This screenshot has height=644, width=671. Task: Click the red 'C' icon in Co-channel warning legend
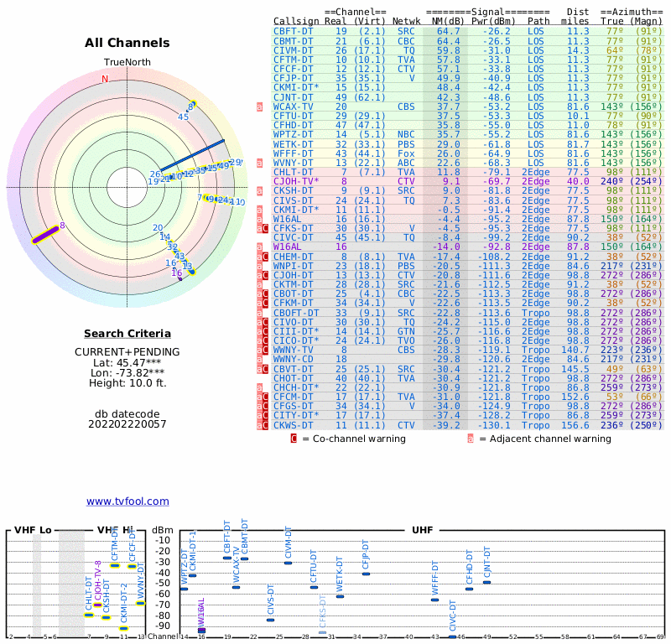(x=294, y=439)
